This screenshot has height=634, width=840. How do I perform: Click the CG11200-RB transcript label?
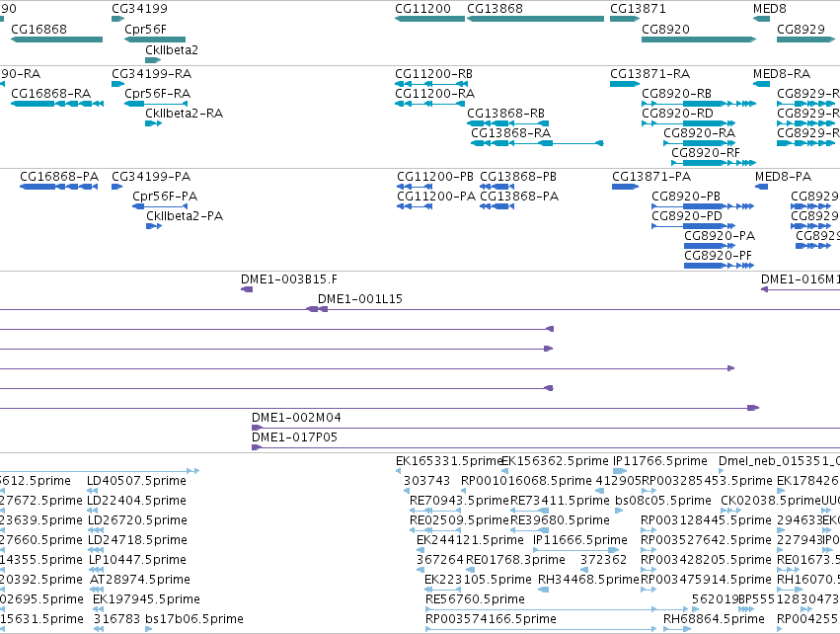click(433, 73)
